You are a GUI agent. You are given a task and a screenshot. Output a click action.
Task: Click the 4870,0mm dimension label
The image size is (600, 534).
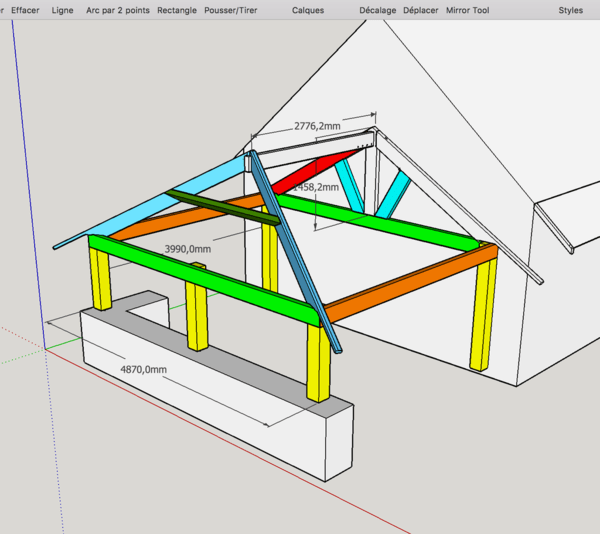click(143, 370)
